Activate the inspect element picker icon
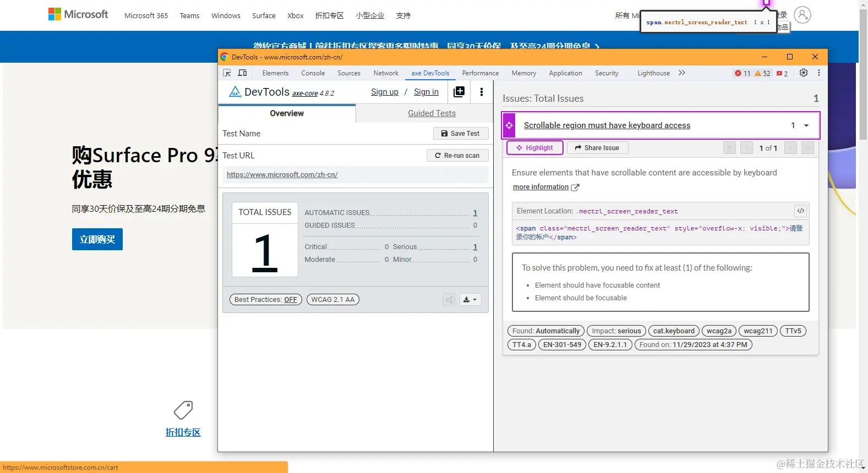 227,73
